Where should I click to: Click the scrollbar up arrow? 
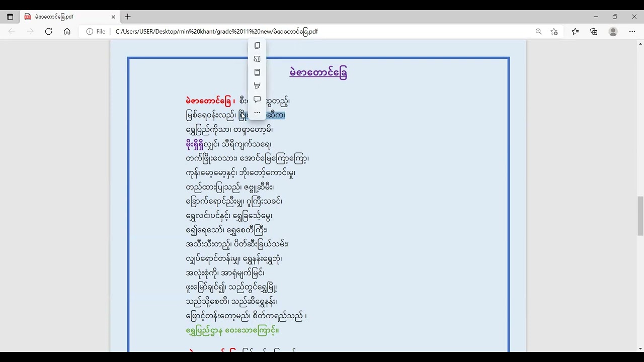click(640, 44)
